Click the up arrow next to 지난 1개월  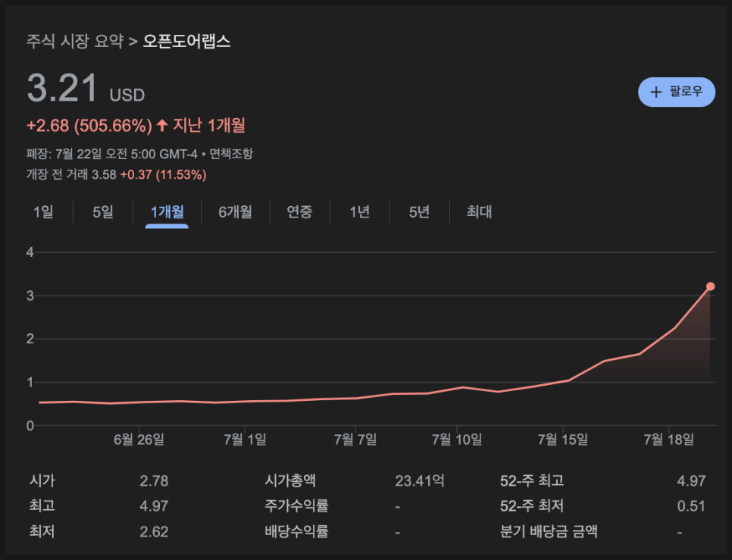[162, 124]
